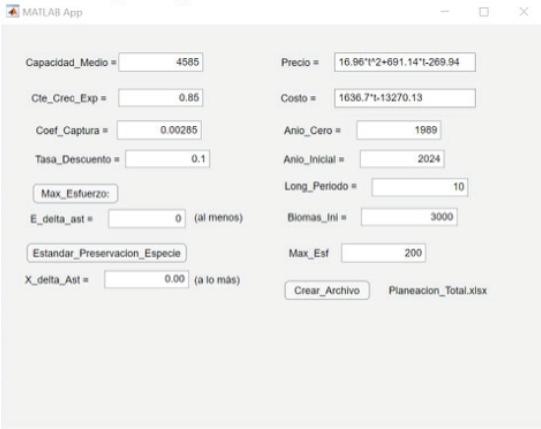
Task: Click the Precio = label
Action: coord(300,62)
